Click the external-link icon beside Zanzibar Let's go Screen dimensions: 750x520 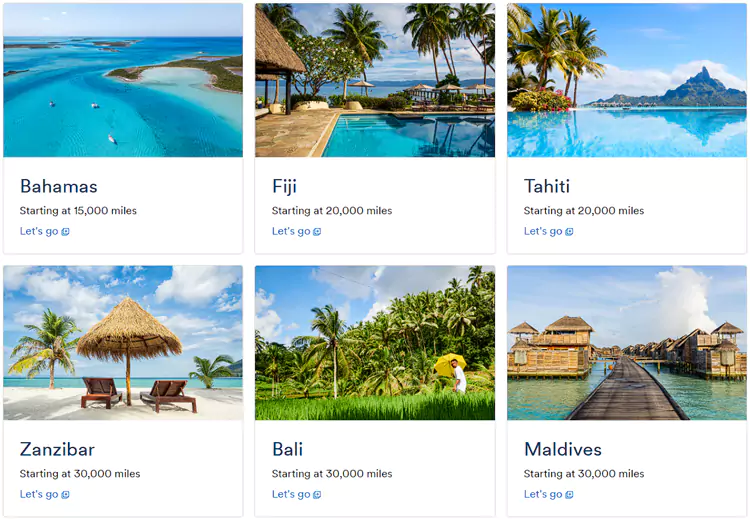tap(66, 495)
